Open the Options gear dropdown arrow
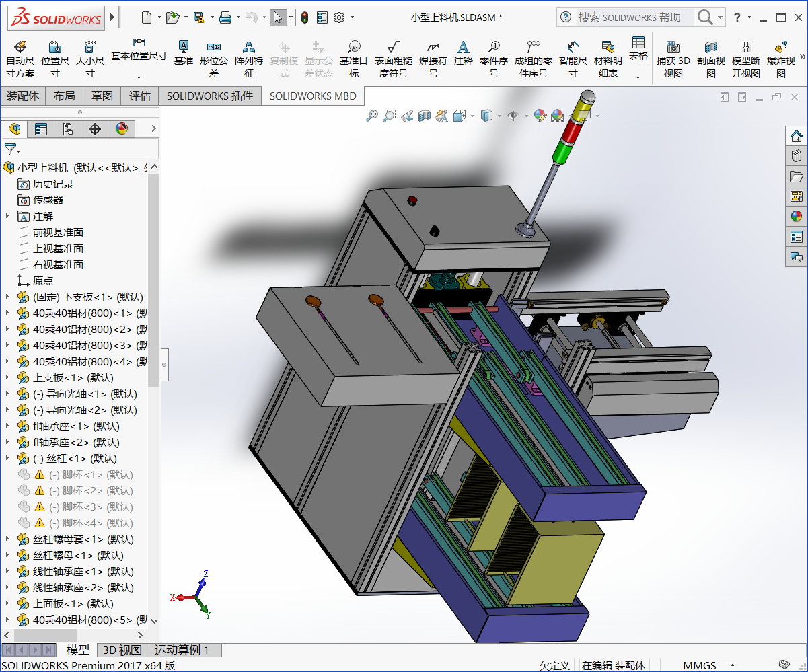 [352, 17]
